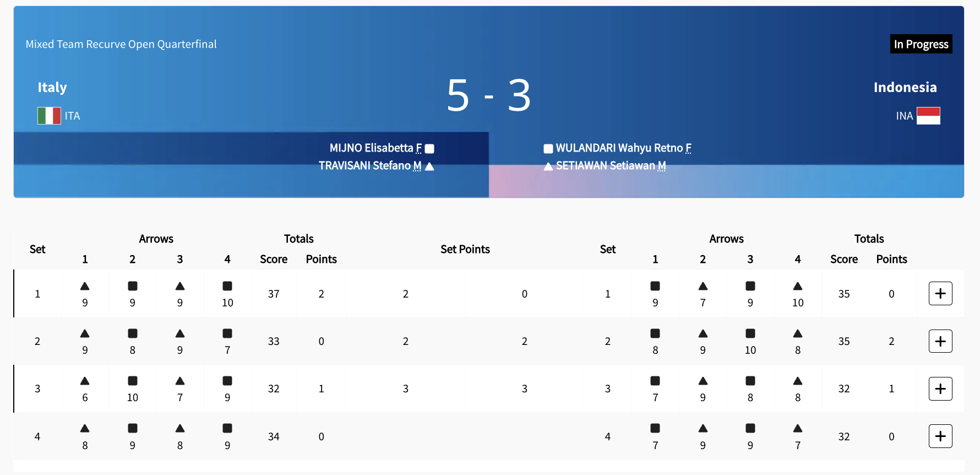Click the 5 - 3 match score
Image resolution: width=980 pixels, height=475 pixels.
[x=489, y=95]
